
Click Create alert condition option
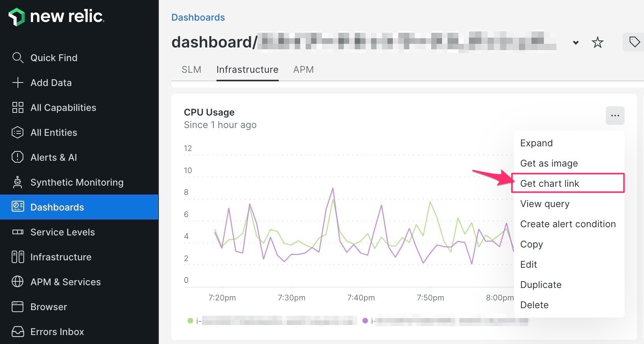coord(568,224)
